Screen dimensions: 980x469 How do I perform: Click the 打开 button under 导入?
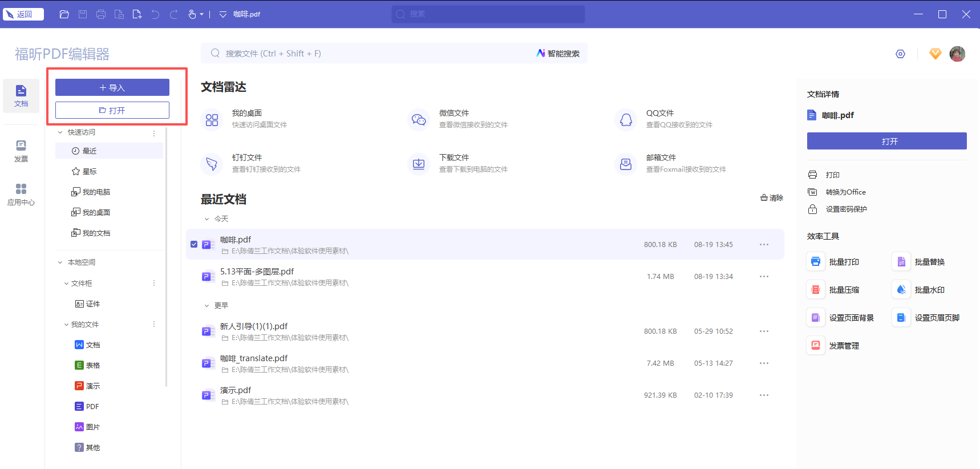112,110
